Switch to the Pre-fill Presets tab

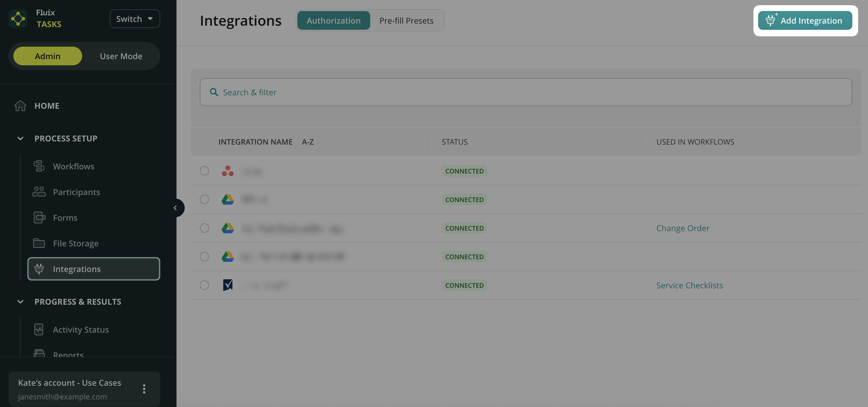406,21
